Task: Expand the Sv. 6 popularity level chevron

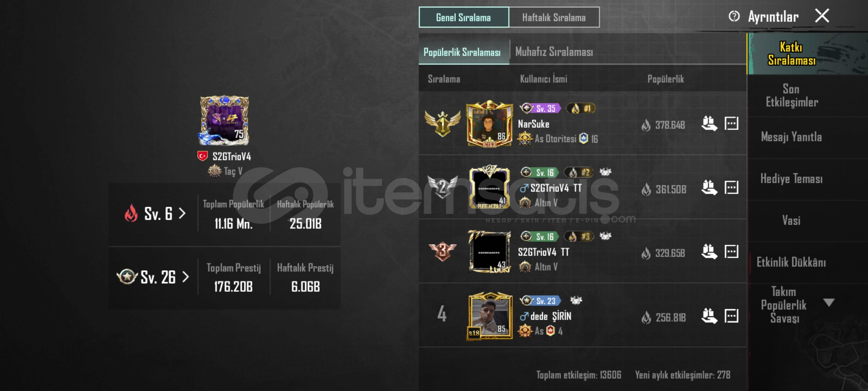Action: (182, 213)
